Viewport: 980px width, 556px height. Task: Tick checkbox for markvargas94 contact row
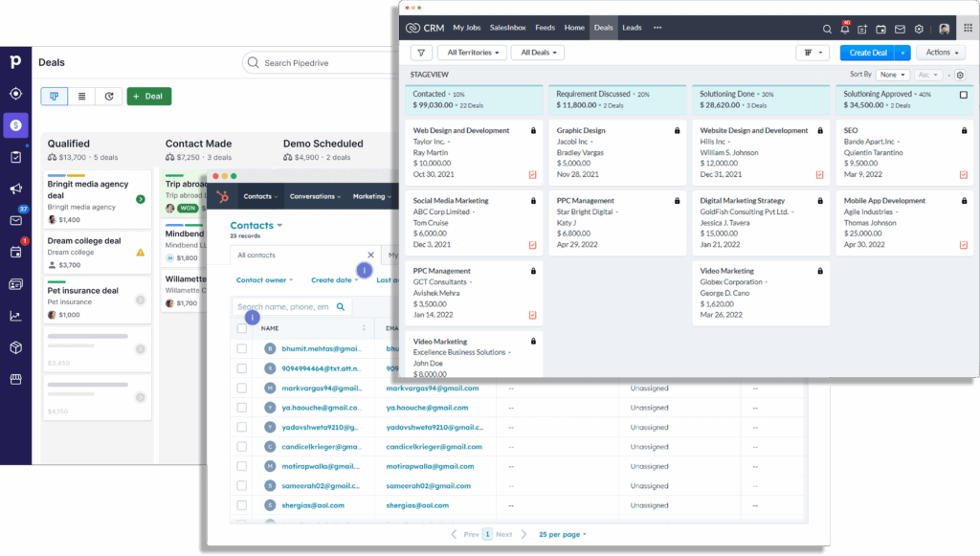coord(242,388)
